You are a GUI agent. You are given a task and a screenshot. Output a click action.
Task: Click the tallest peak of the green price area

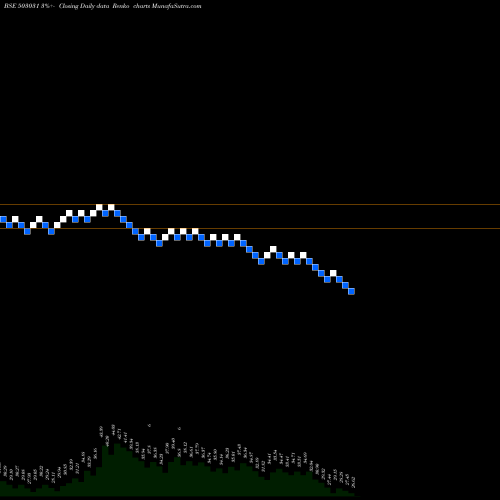tap(117, 446)
